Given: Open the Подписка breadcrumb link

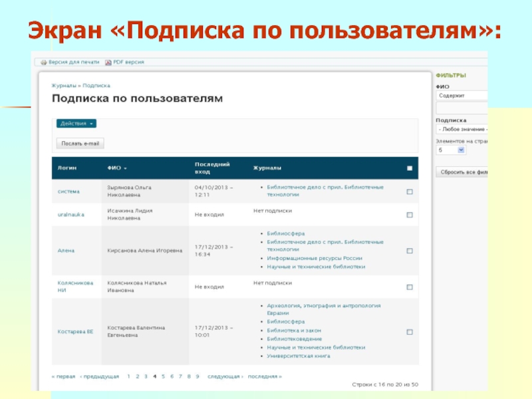Looking at the screenshot, I should pyautogui.click(x=96, y=86).
